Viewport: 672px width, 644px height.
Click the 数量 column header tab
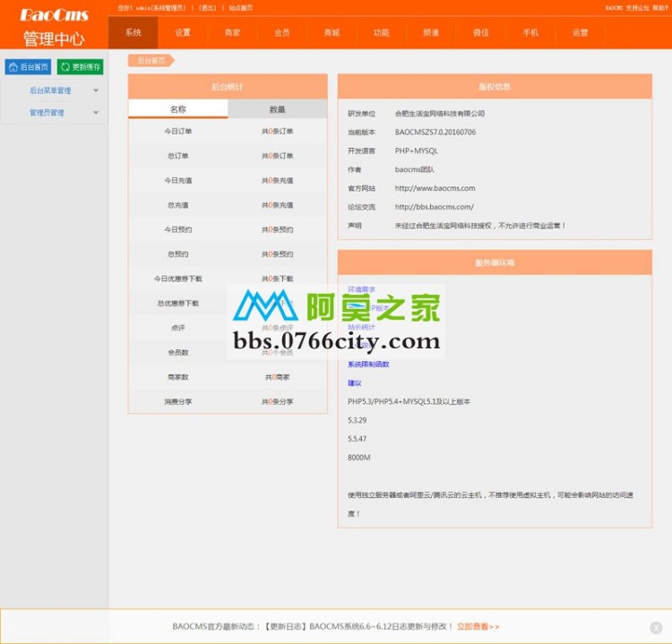tap(277, 109)
